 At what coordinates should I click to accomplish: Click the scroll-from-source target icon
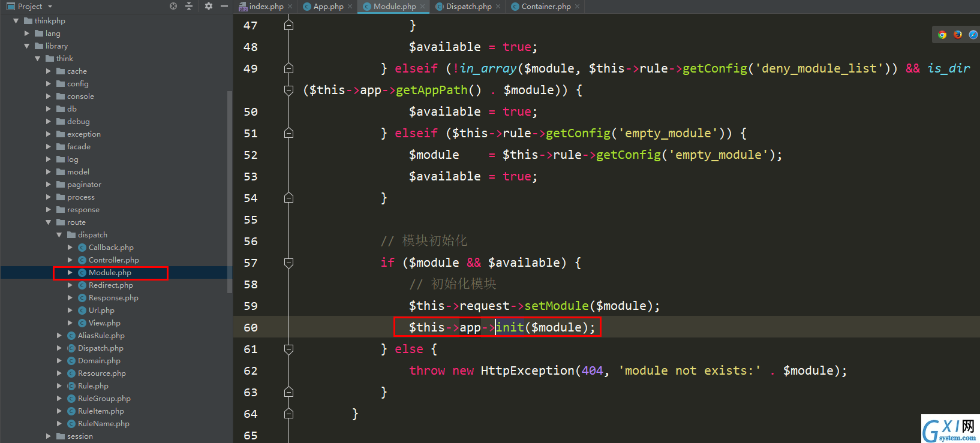point(173,6)
